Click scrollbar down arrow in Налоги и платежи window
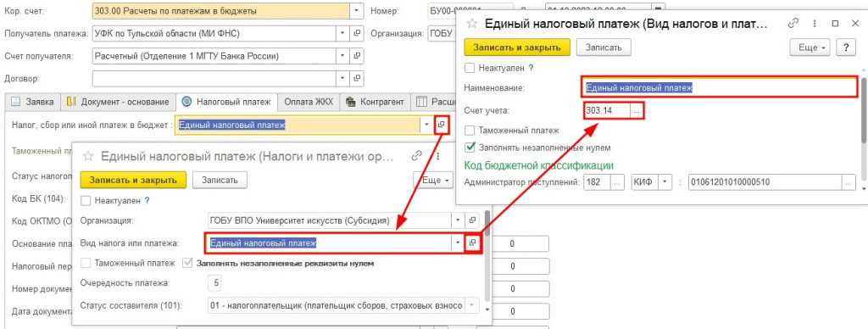The image size is (868, 329). tap(487, 310)
